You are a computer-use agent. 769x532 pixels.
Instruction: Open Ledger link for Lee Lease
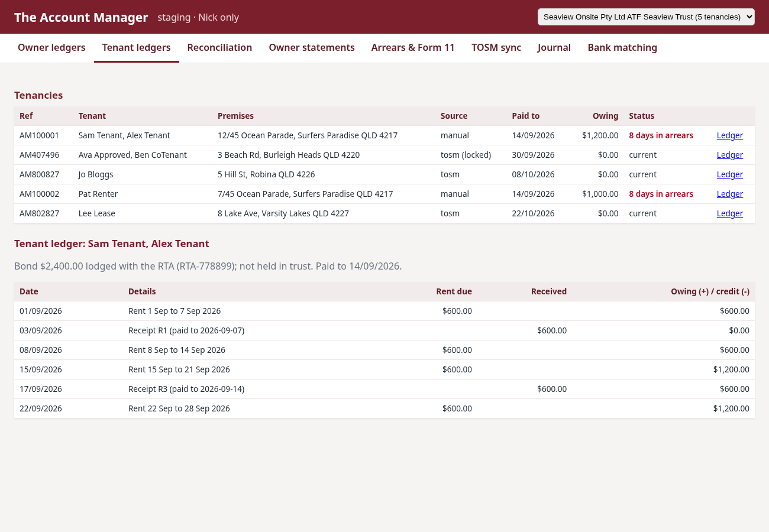pyautogui.click(x=729, y=213)
